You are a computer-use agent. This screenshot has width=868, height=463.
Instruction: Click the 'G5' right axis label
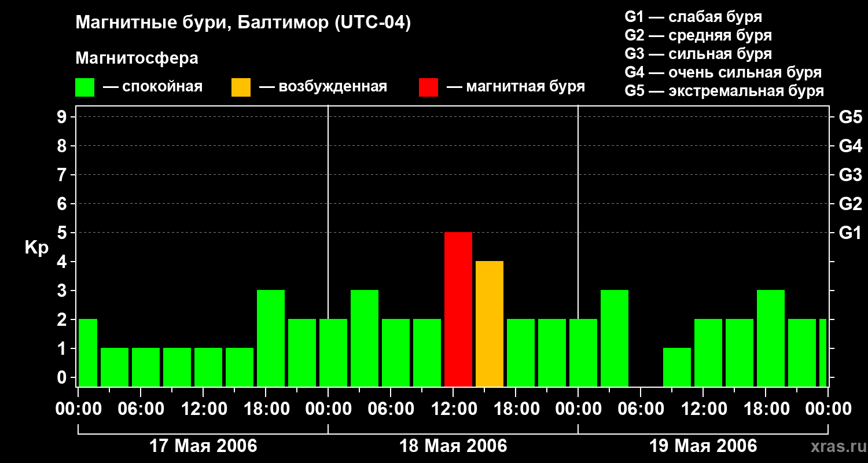click(850, 117)
